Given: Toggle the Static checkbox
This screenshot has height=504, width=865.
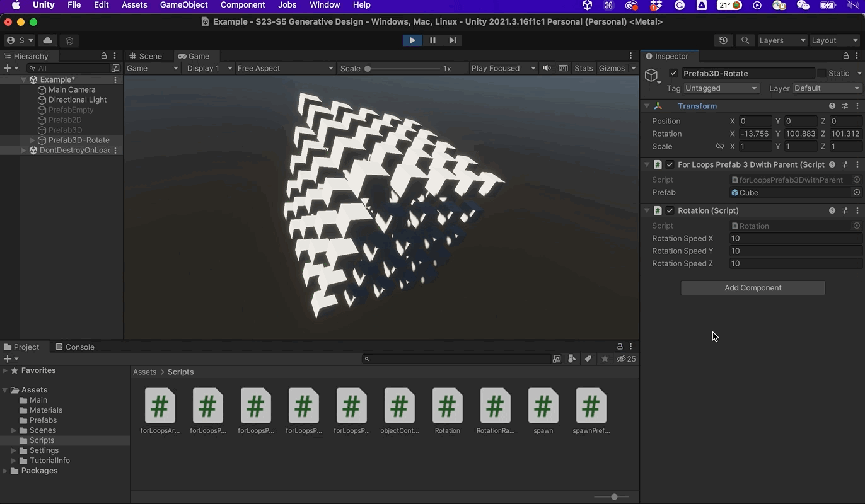Looking at the screenshot, I should click(821, 73).
